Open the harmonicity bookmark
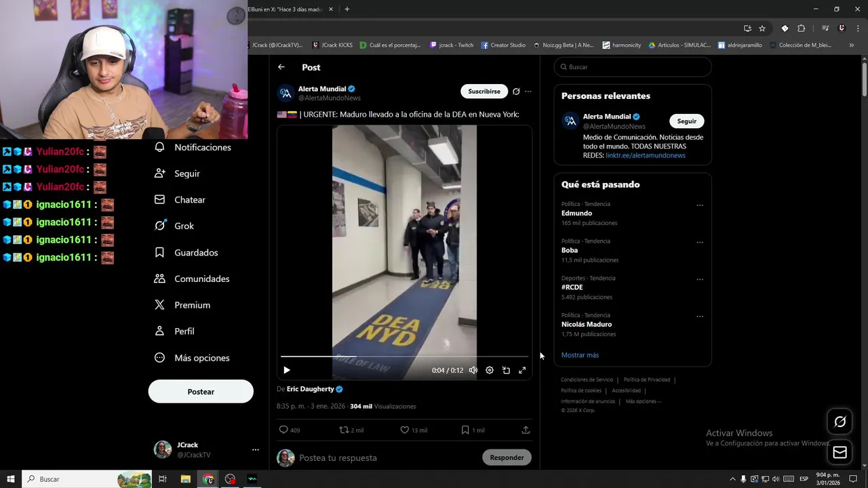Screen dimensions: 868x488 pyautogui.click(x=622, y=45)
